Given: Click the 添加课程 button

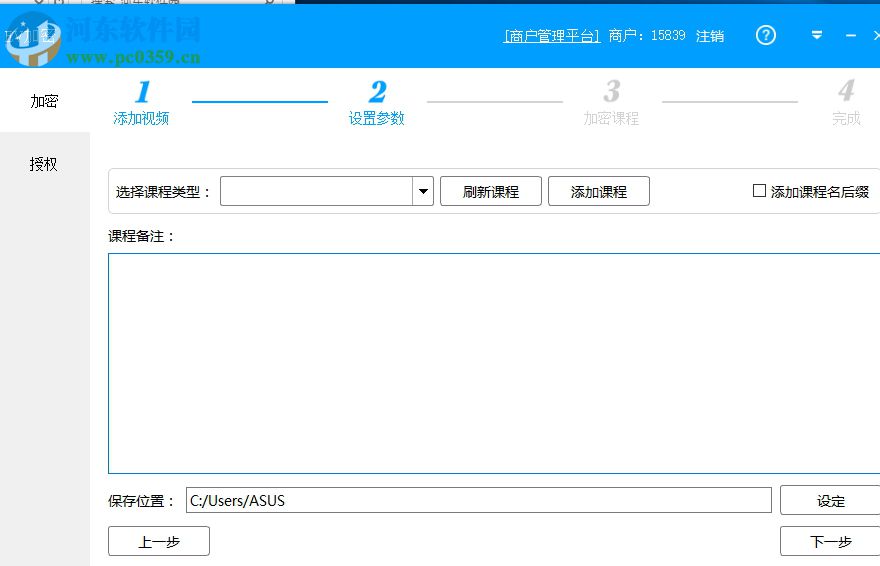Looking at the screenshot, I should click(599, 191).
